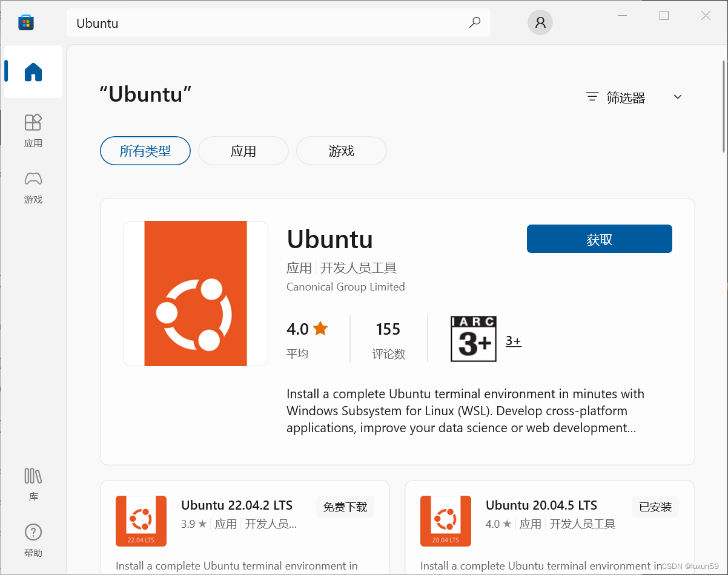The height and width of the screenshot is (575, 728).
Task: Open the Microsoft Store logo icon
Action: pos(25,22)
